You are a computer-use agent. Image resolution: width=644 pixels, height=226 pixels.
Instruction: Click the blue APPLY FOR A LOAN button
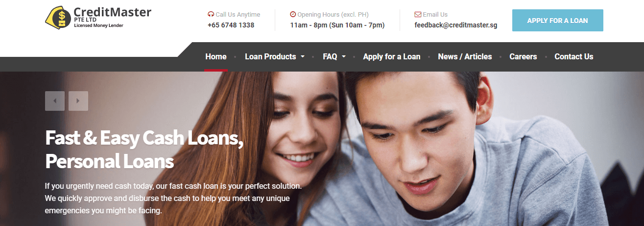pyautogui.click(x=558, y=21)
